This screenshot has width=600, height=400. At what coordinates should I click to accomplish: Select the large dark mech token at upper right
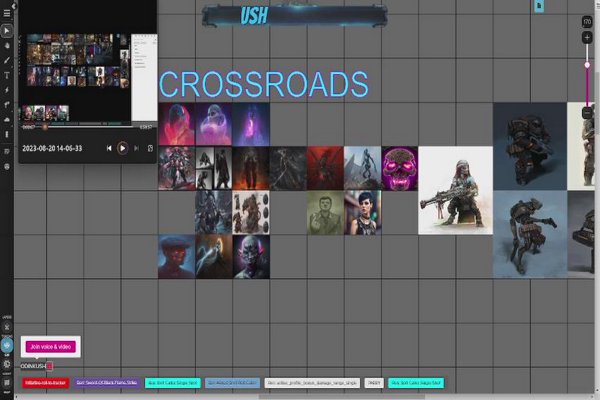point(530,146)
